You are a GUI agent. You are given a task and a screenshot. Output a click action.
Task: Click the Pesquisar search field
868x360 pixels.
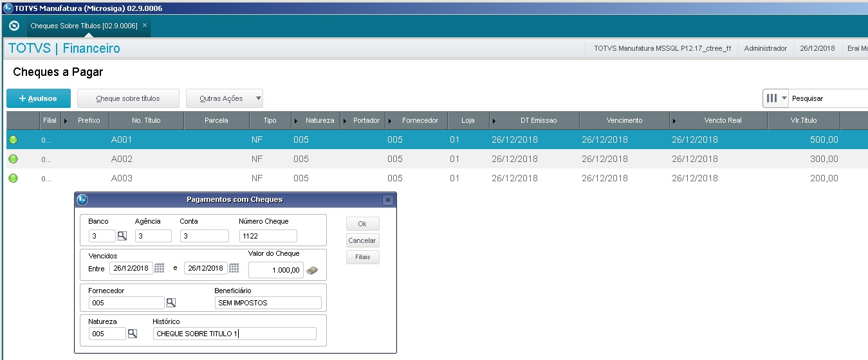point(828,98)
